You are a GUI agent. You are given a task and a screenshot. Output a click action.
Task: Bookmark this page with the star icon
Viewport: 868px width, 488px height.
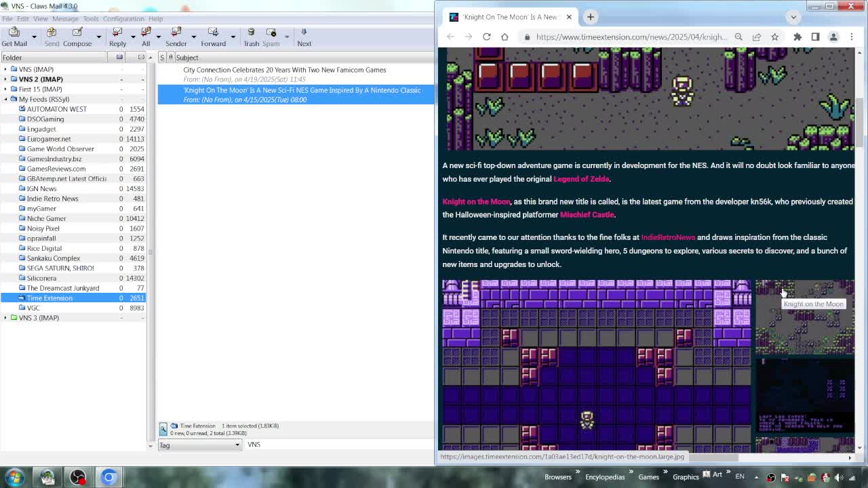point(774,37)
